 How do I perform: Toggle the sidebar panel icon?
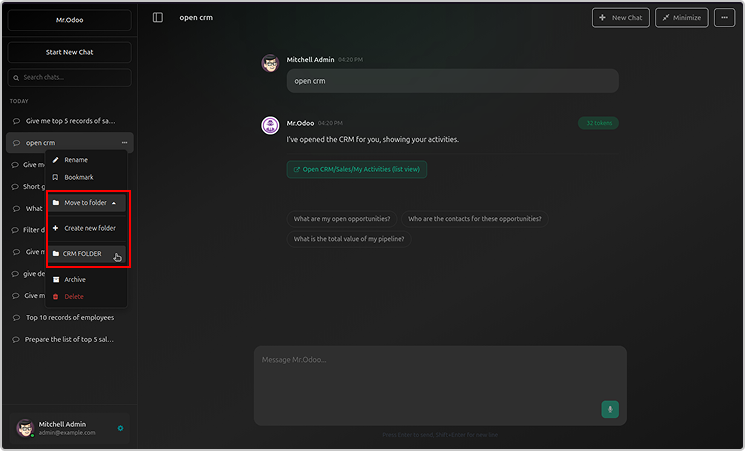158,17
